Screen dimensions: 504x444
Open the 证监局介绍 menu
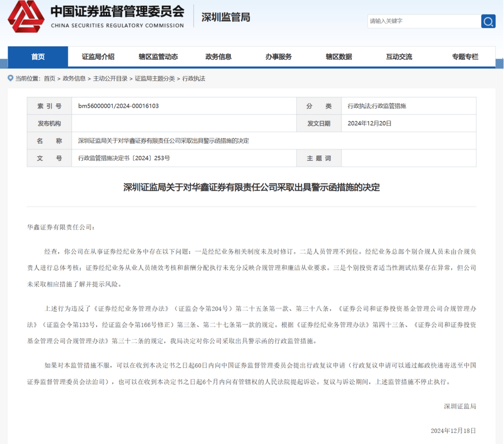coord(98,57)
